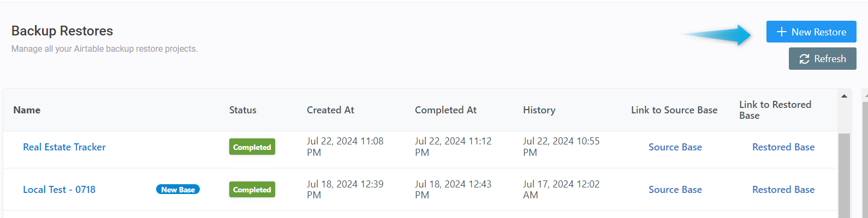Image resolution: width=868 pixels, height=218 pixels.
Task: Click the Name column header
Action: pyautogui.click(x=27, y=110)
